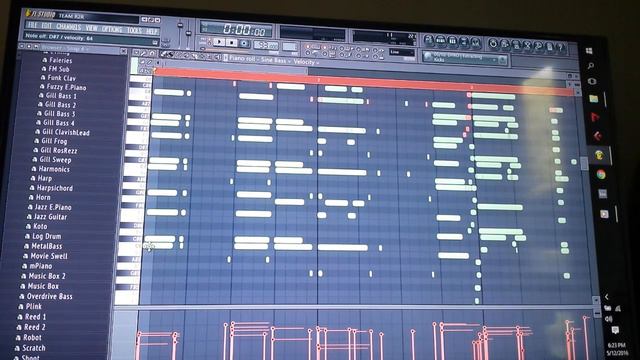
Task: Open the EDIT menu
Action: pos(47,26)
